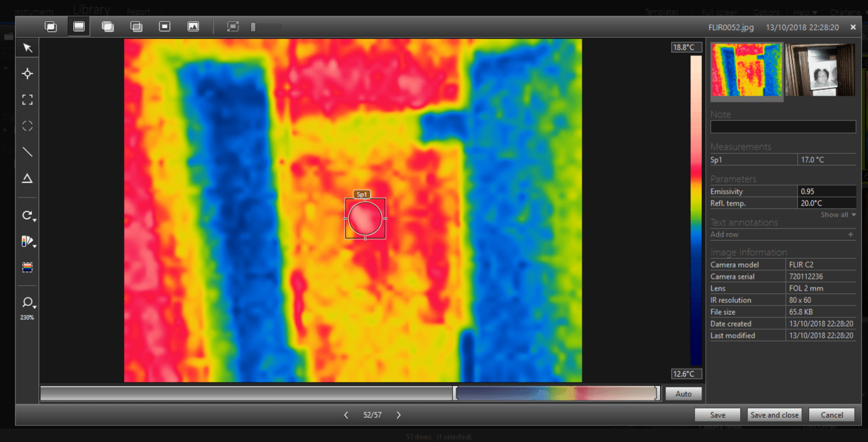Select the line measurement tool
The height and width of the screenshot is (442, 868).
[x=27, y=152]
